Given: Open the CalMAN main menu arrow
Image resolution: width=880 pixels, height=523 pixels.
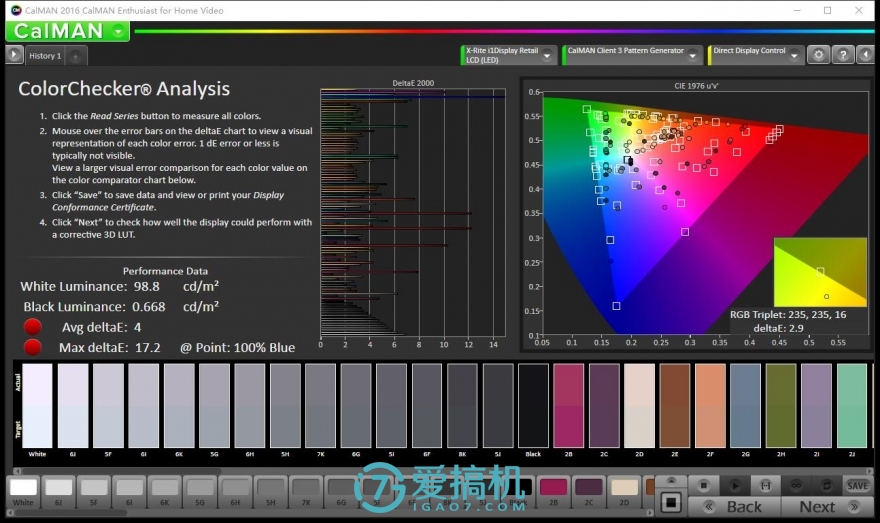Looking at the screenshot, I should (x=118, y=31).
